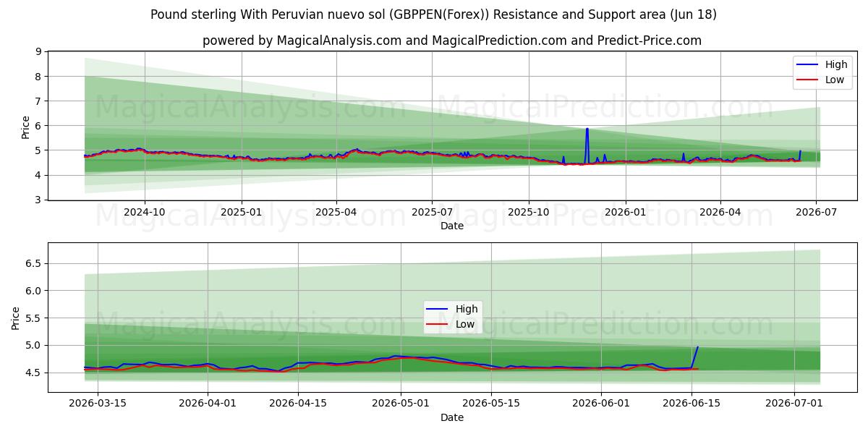The width and height of the screenshot is (868, 434).
Task: Click the 2024-10 label on top x-axis
Action: point(144,212)
